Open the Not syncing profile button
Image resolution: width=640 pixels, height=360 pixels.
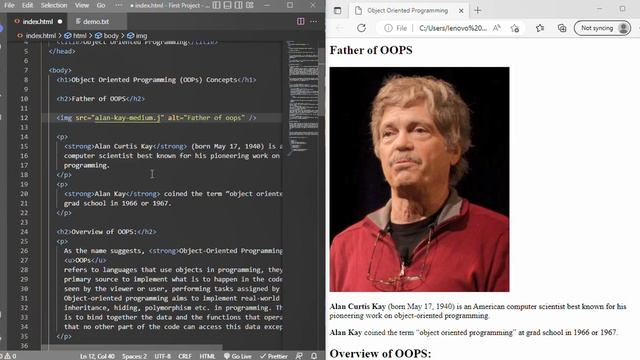point(602,28)
